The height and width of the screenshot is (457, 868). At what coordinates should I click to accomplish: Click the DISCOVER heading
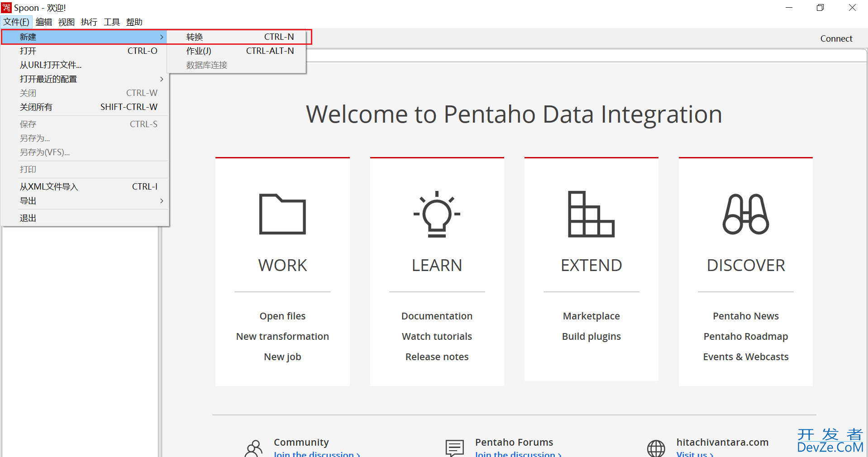point(746,266)
